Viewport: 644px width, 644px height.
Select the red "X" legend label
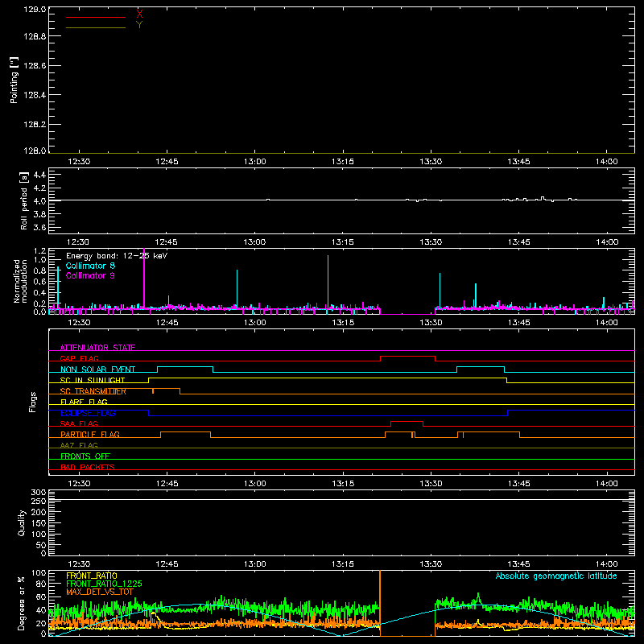(139, 14)
